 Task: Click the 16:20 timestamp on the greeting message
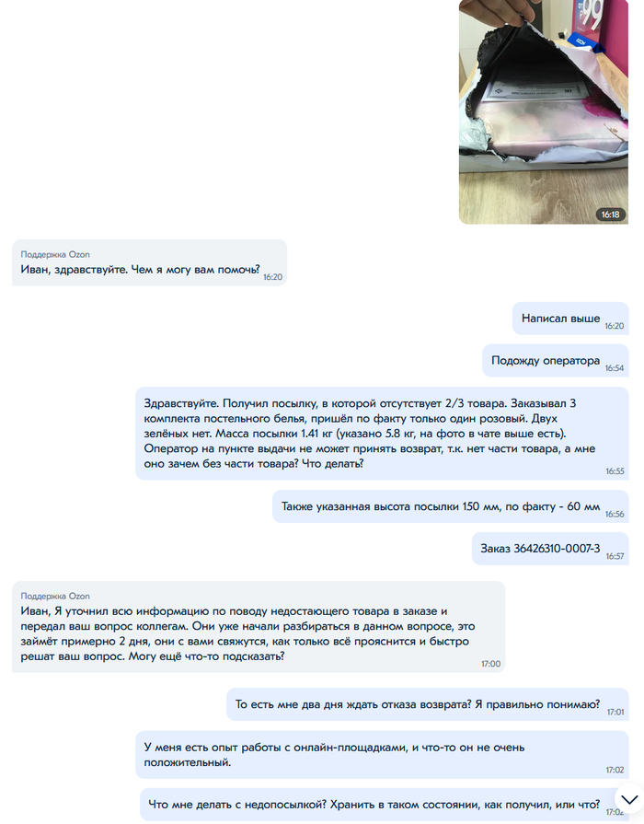(x=272, y=277)
